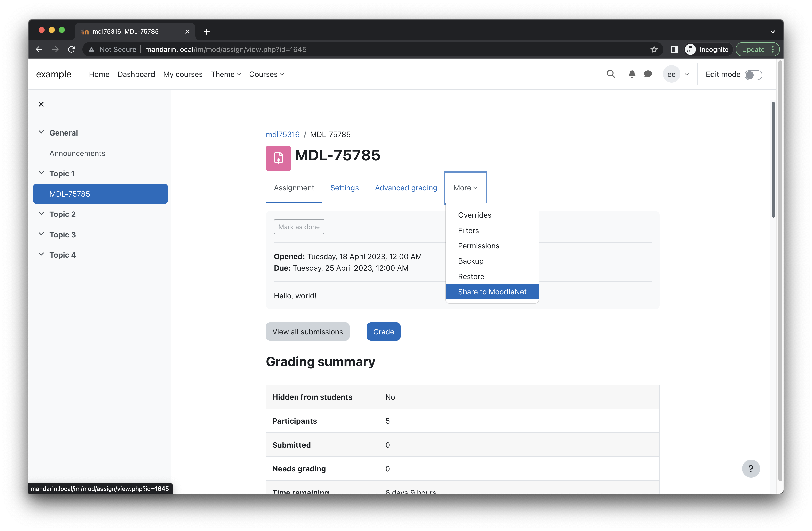Open Dashboard in top navigation
The height and width of the screenshot is (531, 812).
[136, 74]
